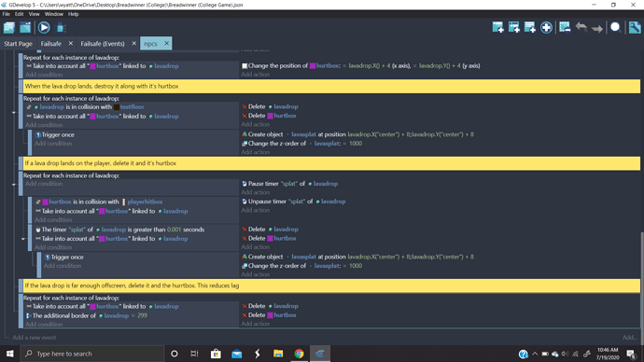Open the View menu
The image size is (644, 362).
[35, 14]
